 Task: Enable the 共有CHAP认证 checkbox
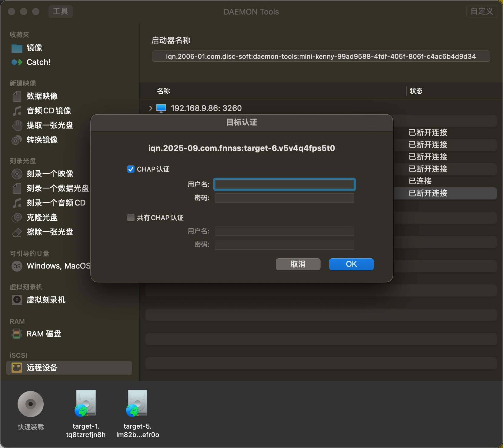tap(131, 218)
